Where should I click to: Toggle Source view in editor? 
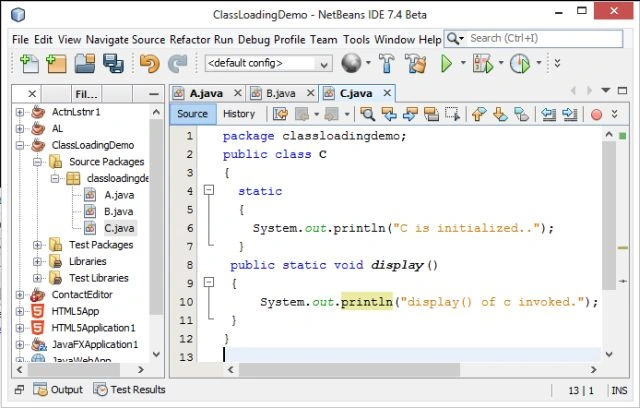click(x=192, y=114)
